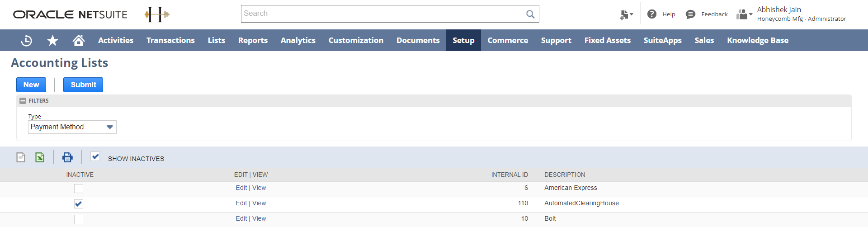Click the Feedback speech bubble icon
This screenshot has width=868, height=227.
690,14
